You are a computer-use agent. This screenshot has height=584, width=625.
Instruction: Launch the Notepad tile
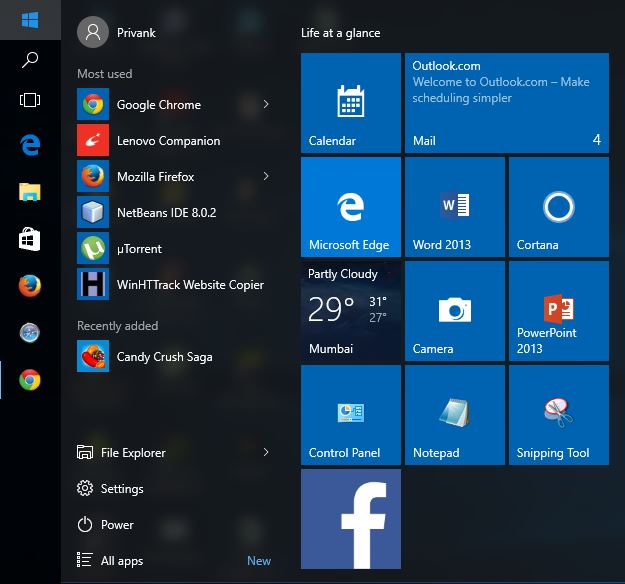pyautogui.click(x=455, y=415)
